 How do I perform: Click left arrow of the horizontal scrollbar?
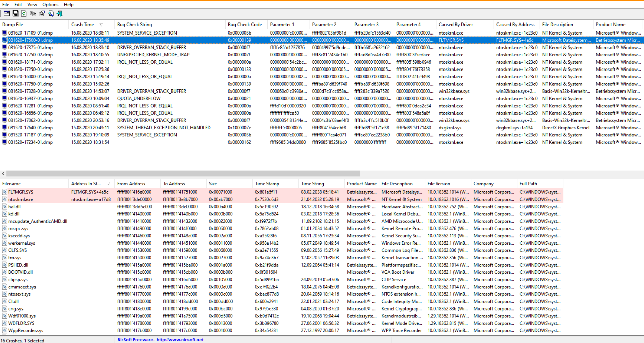pos(3,174)
